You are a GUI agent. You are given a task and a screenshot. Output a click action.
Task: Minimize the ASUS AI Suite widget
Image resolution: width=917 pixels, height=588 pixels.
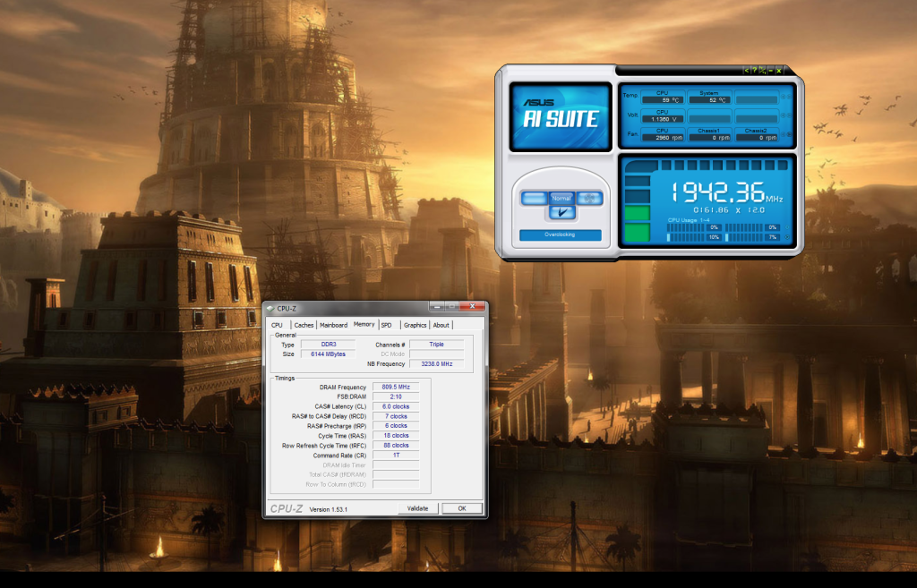tap(771, 70)
